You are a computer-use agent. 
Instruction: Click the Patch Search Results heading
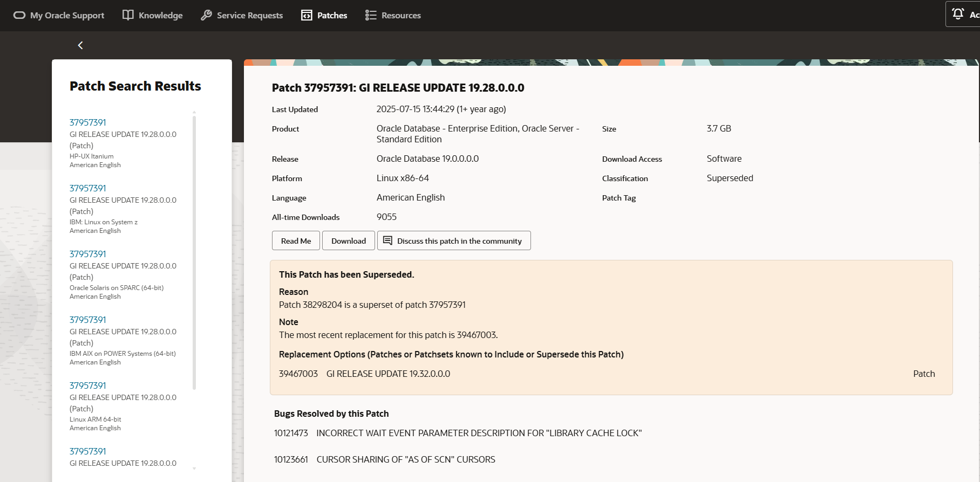(x=135, y=86)
